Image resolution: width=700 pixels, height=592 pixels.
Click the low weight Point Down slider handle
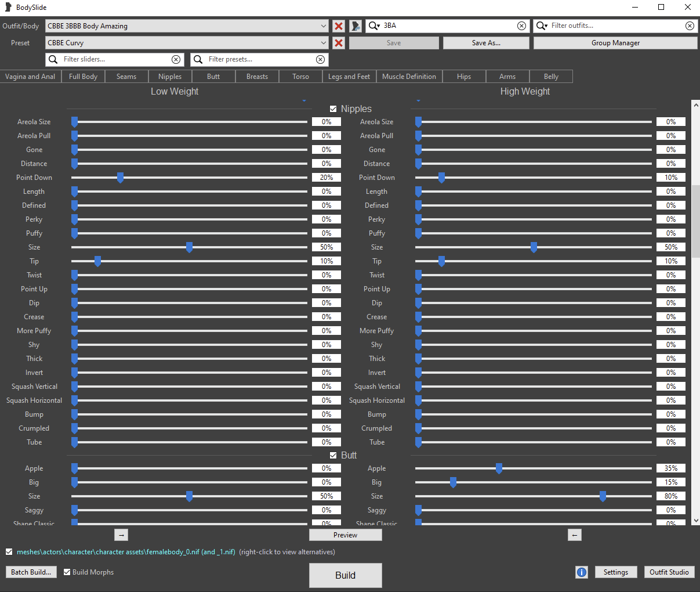(120, 178)
